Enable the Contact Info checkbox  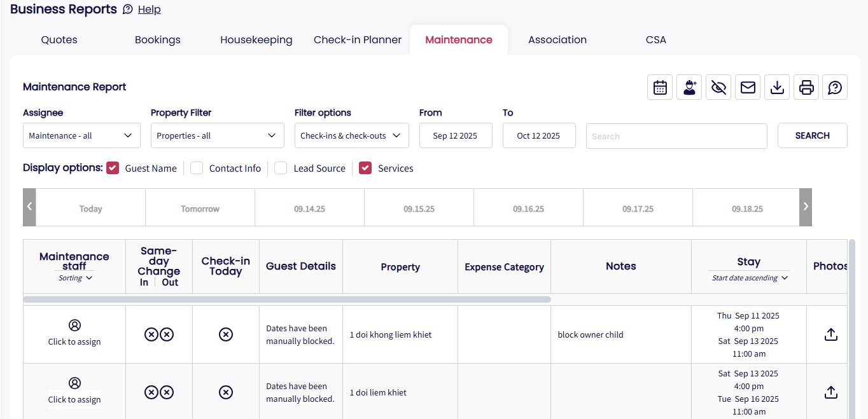pos(197,168)
